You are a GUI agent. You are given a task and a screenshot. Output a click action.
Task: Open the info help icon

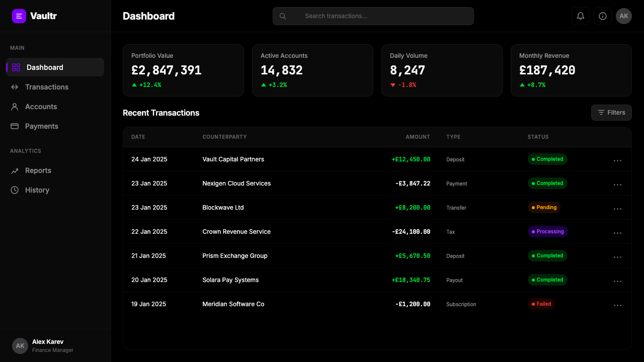(603, 16)
